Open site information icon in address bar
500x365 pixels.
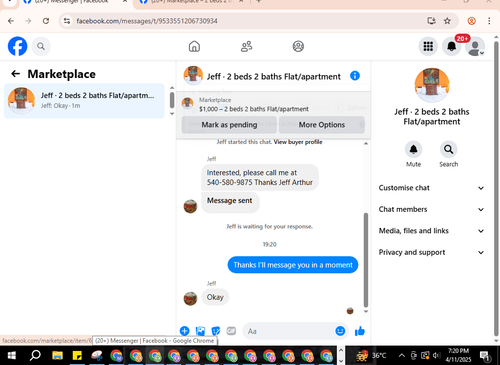pyautogui.click(x=67, y=21)
